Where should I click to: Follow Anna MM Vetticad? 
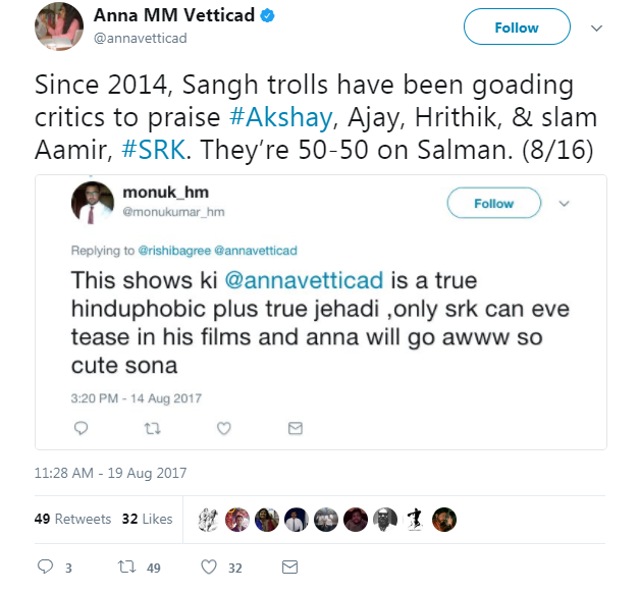point(517,27)
